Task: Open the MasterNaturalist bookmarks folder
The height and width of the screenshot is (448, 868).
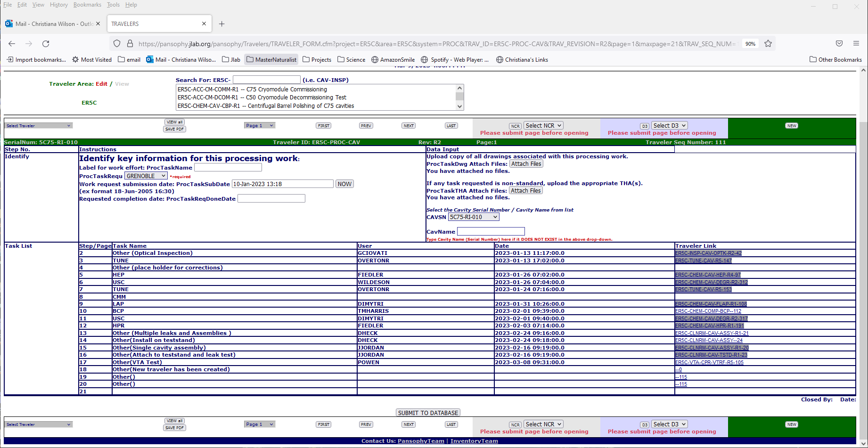Action: click(x=271, y=60)
